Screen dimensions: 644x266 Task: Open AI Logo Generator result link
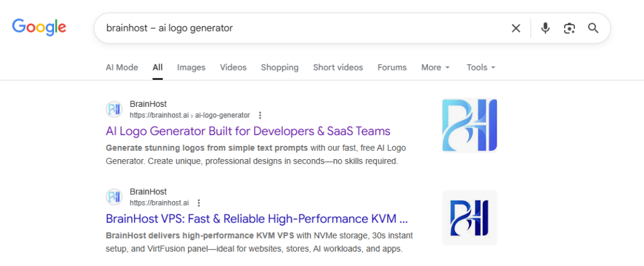(248, 131)
